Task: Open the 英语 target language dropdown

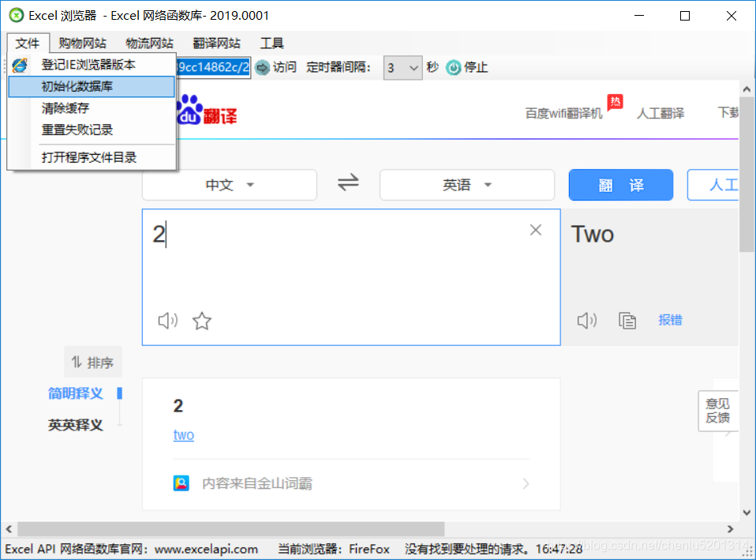Action: tap(466, 185)
